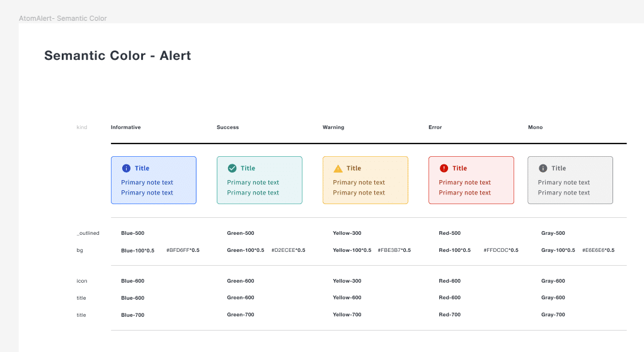Viewport: 644px width, 352px height.
Task: Select the Yellow-100*0.5 bg value
Action: (352, 250)
